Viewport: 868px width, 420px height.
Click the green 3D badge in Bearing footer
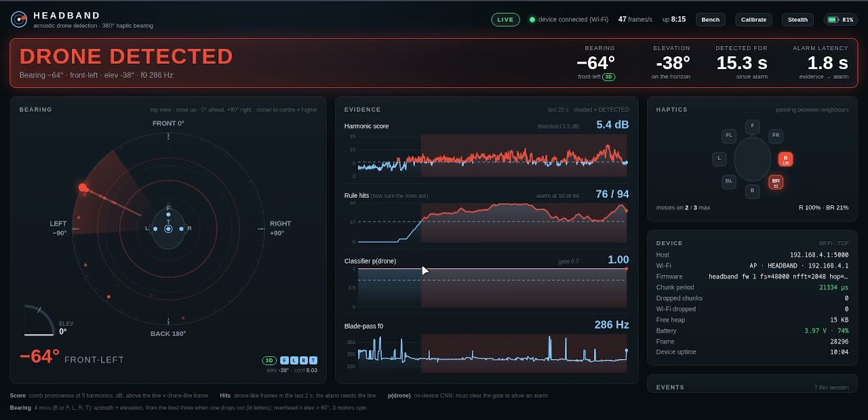pyautogui.click(x=269, y=360)
